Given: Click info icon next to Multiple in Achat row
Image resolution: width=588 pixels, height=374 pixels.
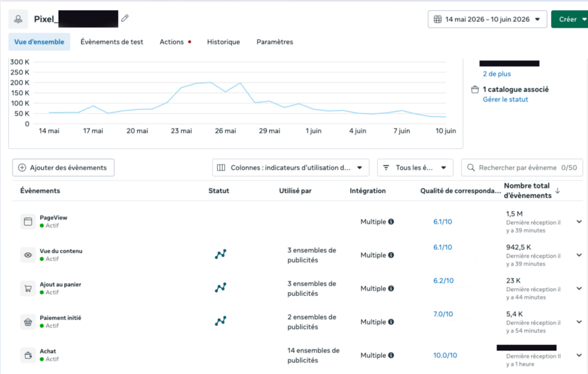Looking at the screenshot, I should click(x=391, y=355).
